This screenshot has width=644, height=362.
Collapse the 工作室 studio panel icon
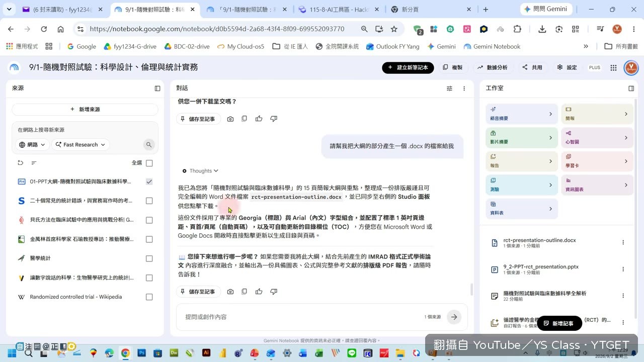pyautogui.click(x=631, y=88)
